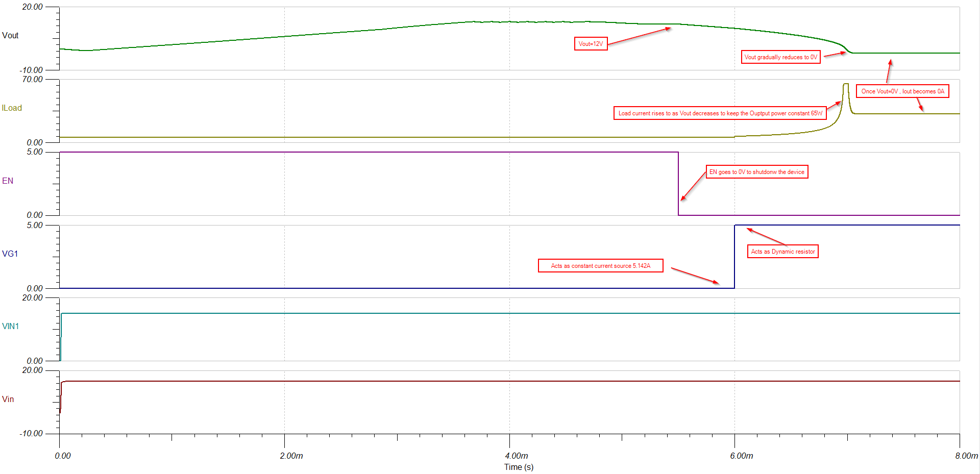Viewport: 980px width, 474px height.
Task: Click 'Vout gradually reduces to 0V' annotation
Action: [x=780, y=57]
